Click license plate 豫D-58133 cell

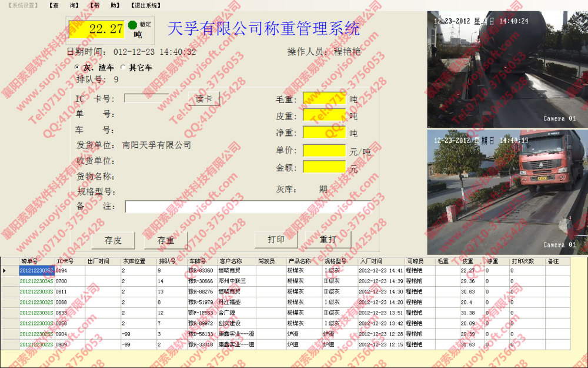tap(202, 333)
